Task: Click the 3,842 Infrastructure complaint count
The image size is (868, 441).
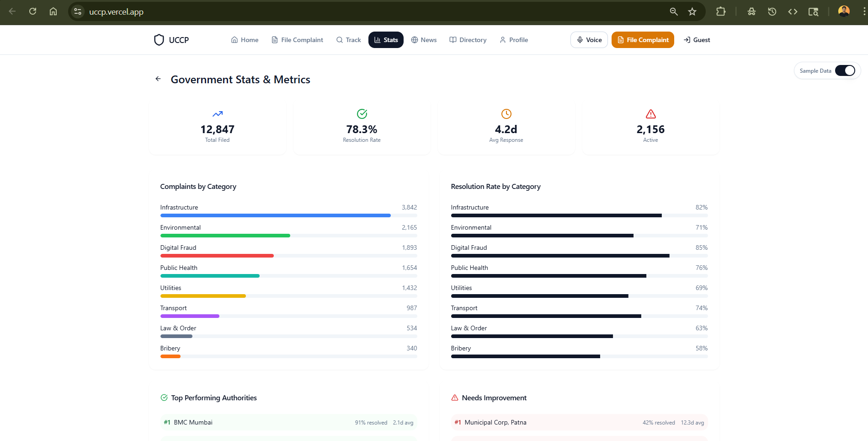Action: 410,207
